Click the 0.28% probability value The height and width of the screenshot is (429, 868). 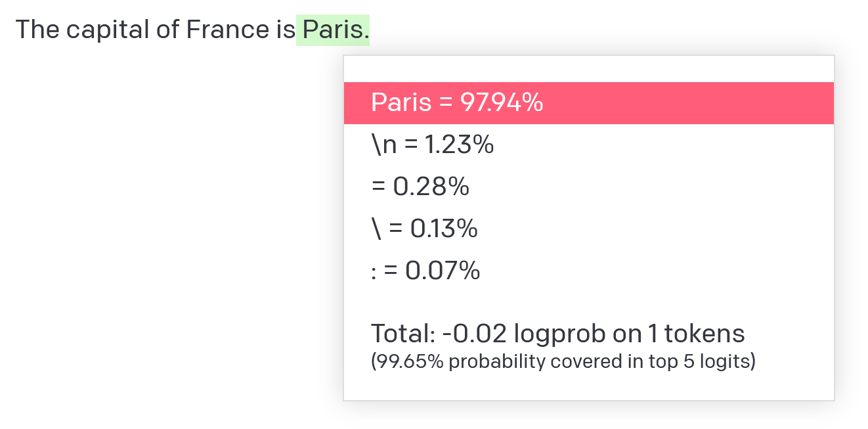[x=431, y=187]
